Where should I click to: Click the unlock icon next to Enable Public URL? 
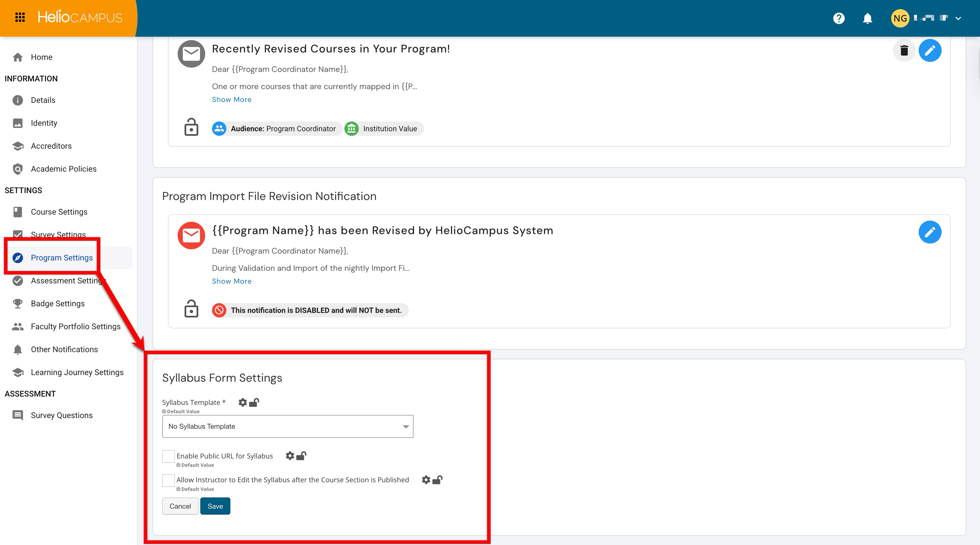[301, 456]
